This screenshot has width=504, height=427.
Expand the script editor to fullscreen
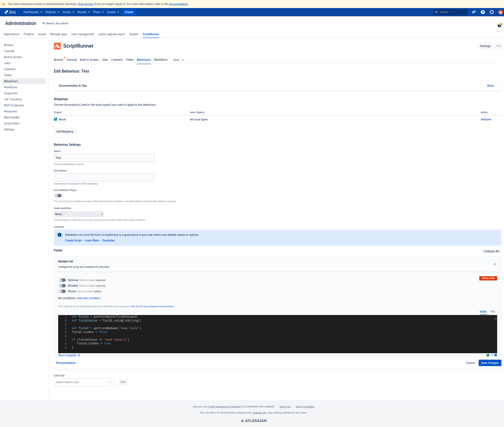(491, 355)
